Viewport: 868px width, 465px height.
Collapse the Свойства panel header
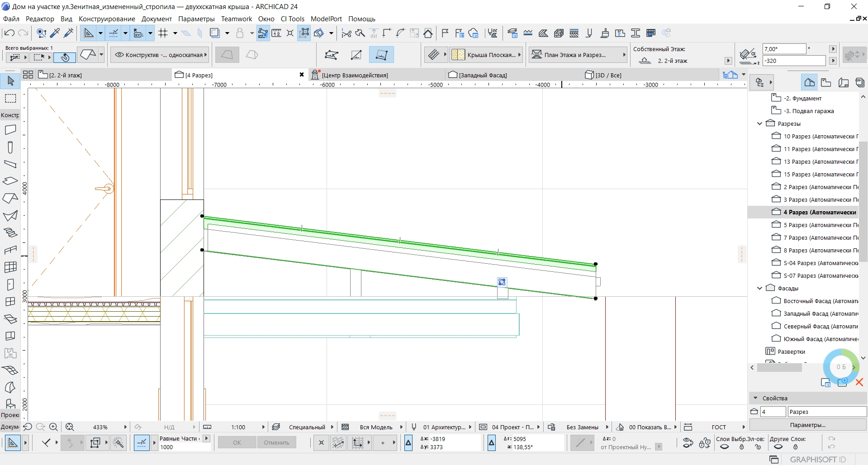(755, 398)
